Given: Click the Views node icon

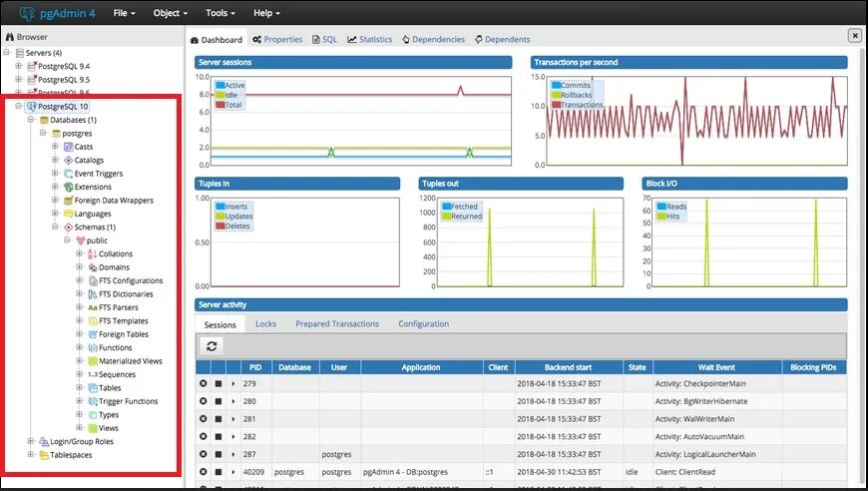Looking at the screenshot, I should tap(93, 428).
